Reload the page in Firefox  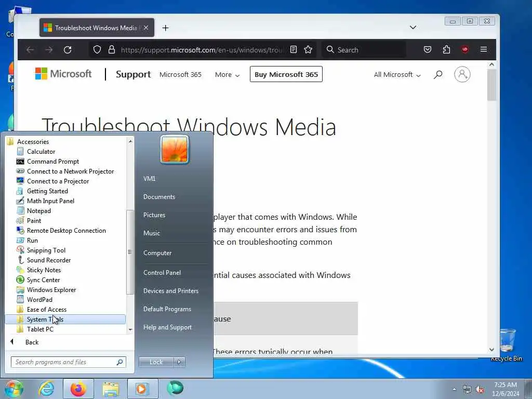pos(68,50)
